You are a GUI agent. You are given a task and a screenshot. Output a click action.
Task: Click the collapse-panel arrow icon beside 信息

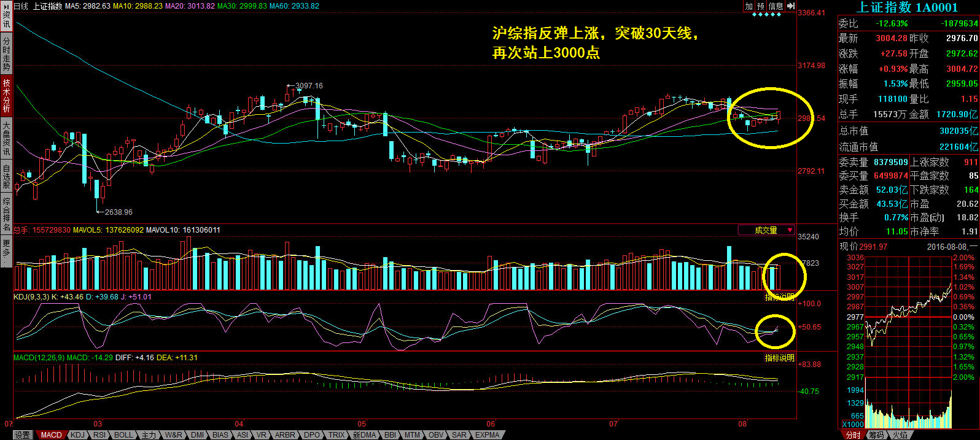(x=791, y=6)
